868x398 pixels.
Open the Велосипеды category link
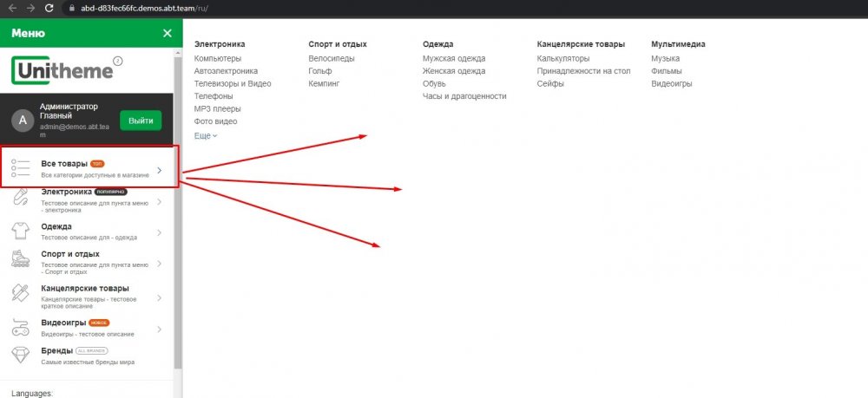(331, 58)
